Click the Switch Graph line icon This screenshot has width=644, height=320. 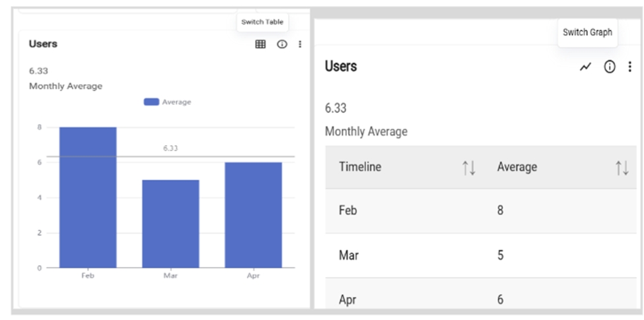[585, 67]
